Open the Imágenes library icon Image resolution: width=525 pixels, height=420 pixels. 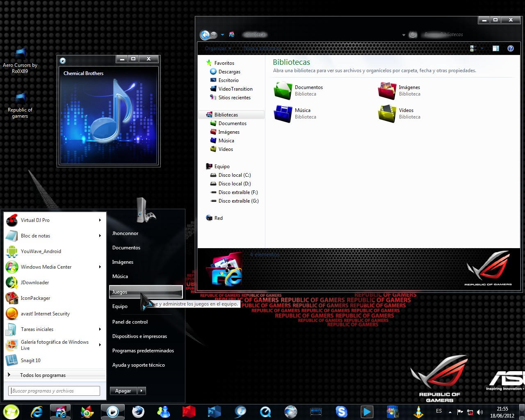pos(386,91)
